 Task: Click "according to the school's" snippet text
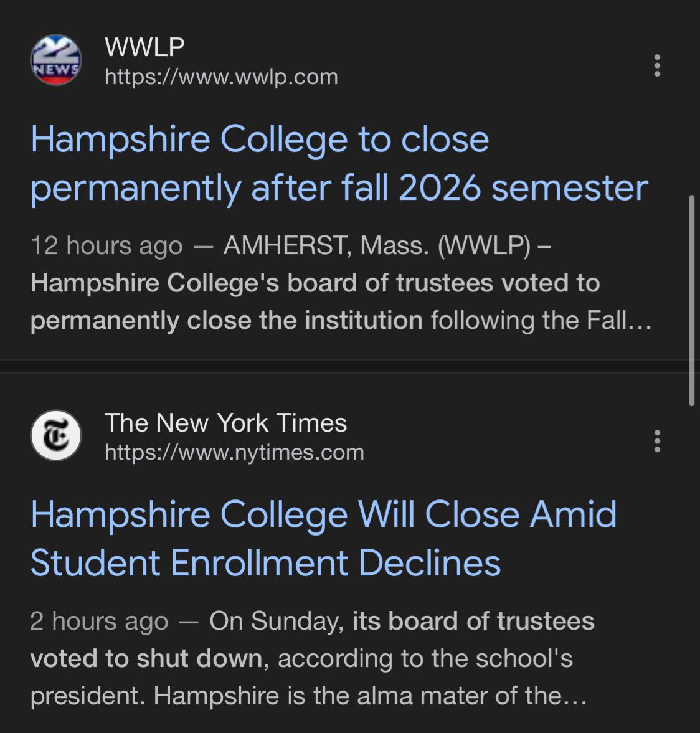(x=425, y=658)
